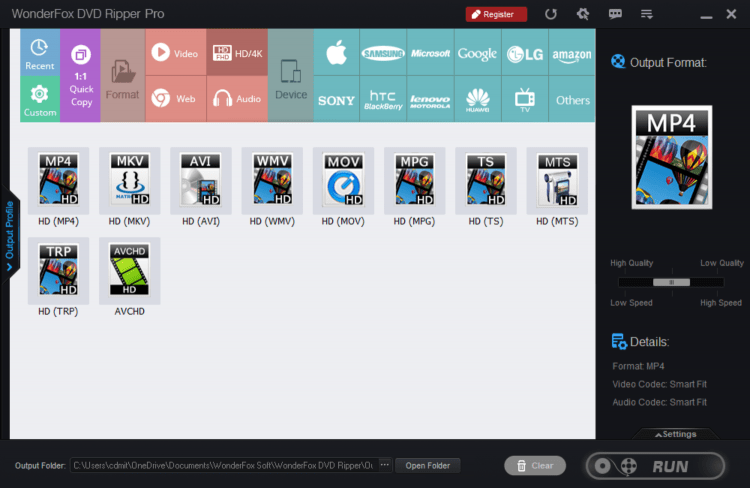This screenshot has width=750, height=488.
Task: Click the RUN button
Action: (656, 466)
